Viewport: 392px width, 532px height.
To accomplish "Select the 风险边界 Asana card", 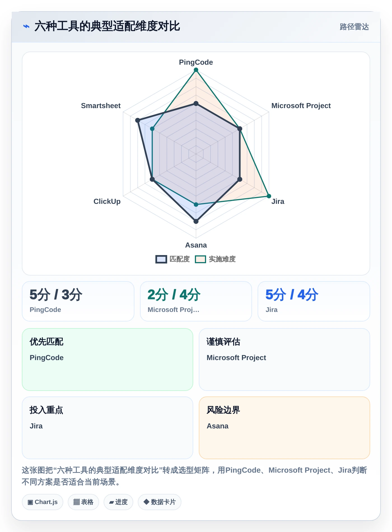I will (284, 428).
